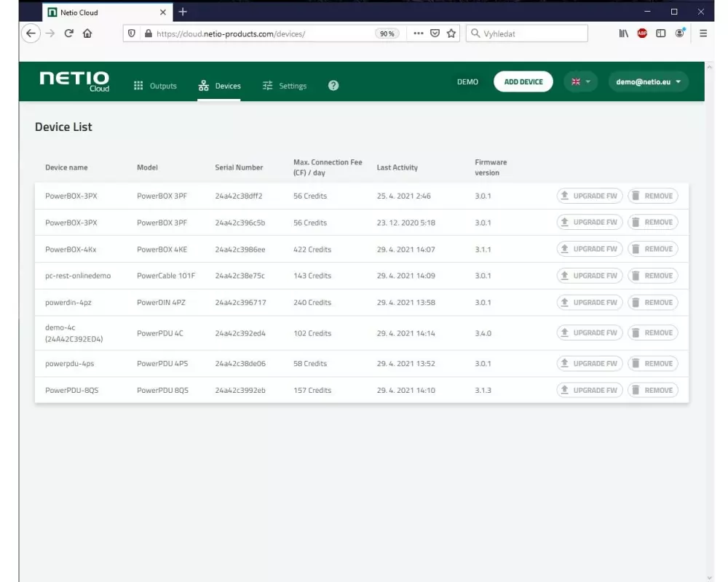Open a new browser tab
The width and height of the screenshot is (728, 582).
[x=183, y=12]
